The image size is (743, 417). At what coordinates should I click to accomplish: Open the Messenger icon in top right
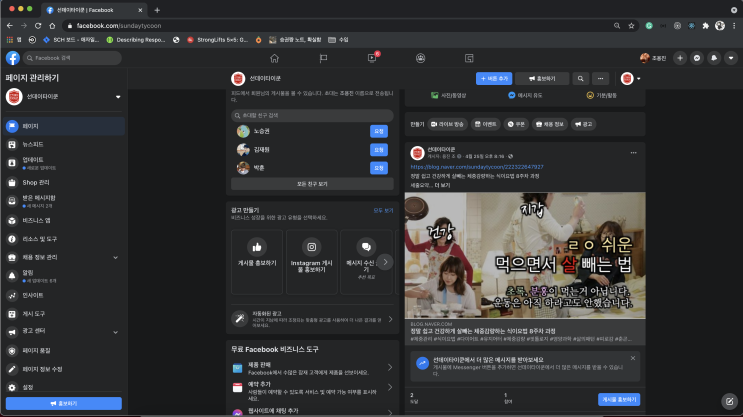click(x=697, y=58)
